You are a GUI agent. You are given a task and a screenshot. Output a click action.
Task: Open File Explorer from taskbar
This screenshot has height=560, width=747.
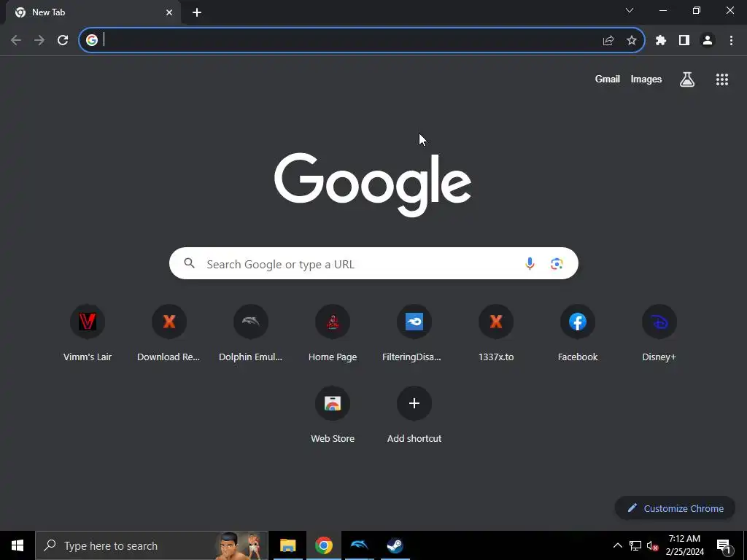click(x=287, y=545)
